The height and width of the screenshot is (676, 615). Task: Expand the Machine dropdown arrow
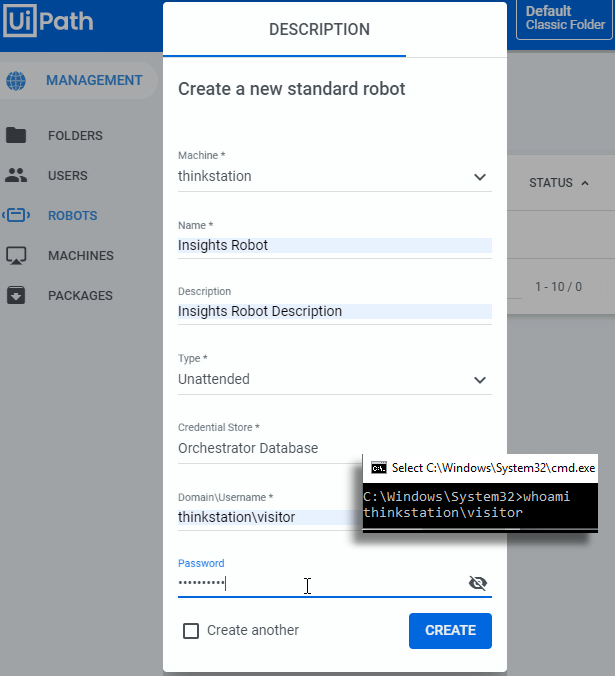pyautogui.click(x=479, y=177)
